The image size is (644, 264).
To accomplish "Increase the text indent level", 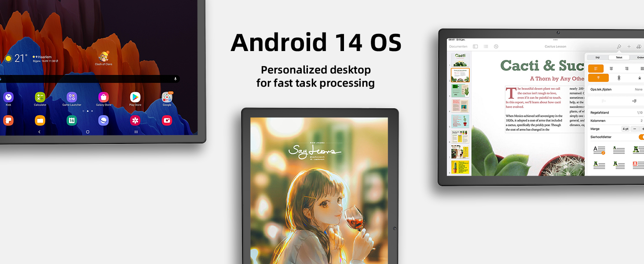I will [x=634, y=101].
